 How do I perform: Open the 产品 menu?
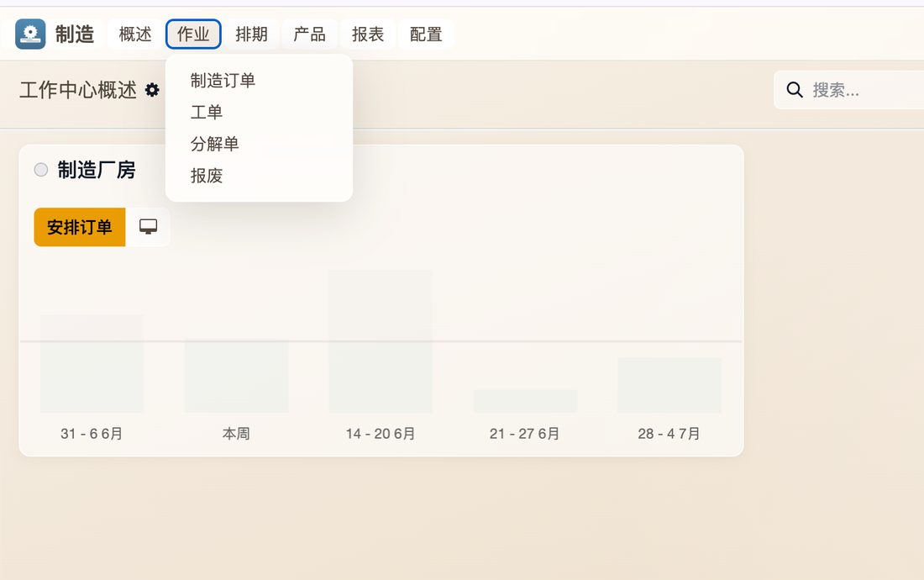(309, 34)
